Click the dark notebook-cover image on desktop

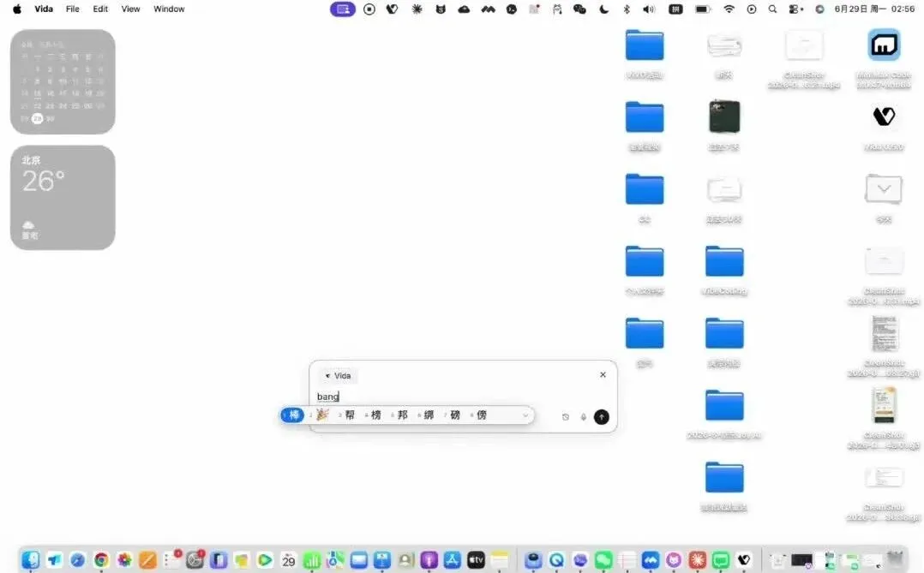724,116
